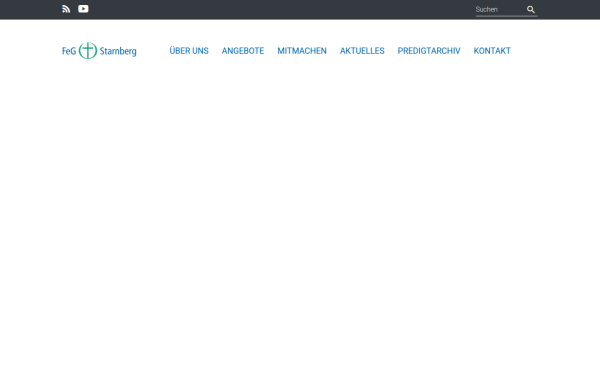Viewport: 600px width, 375px height.
Task: Open the MITMACHEN menu
Action: point(302,51)
